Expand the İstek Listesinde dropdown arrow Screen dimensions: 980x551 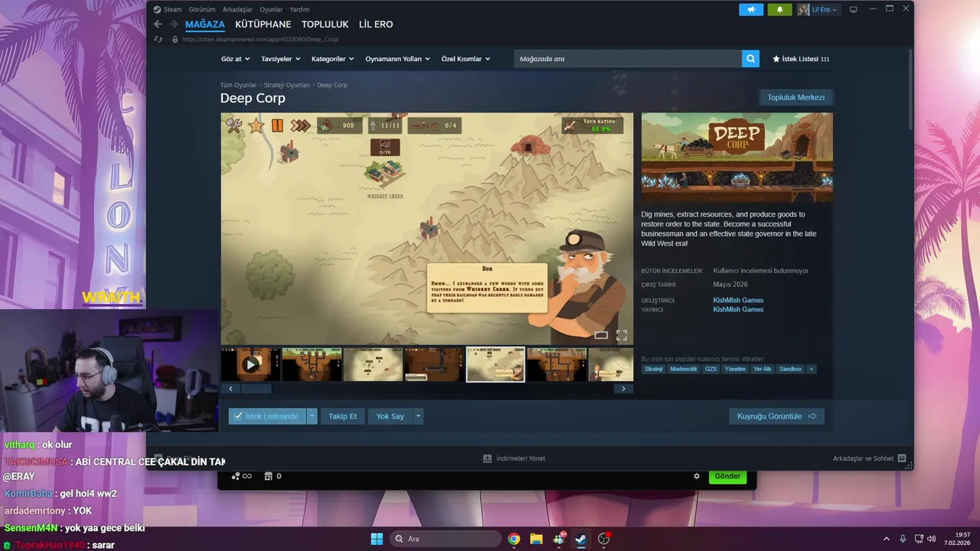[x=312, y=416]
